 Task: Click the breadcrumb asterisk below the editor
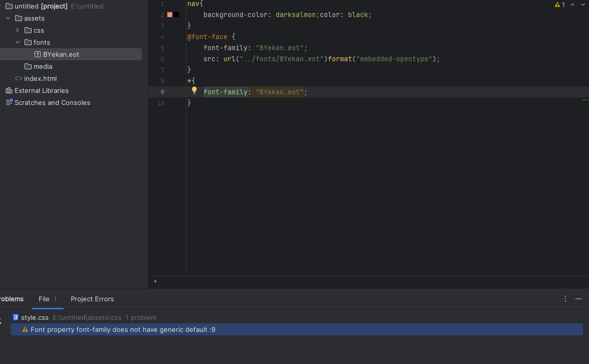point(155,282)
